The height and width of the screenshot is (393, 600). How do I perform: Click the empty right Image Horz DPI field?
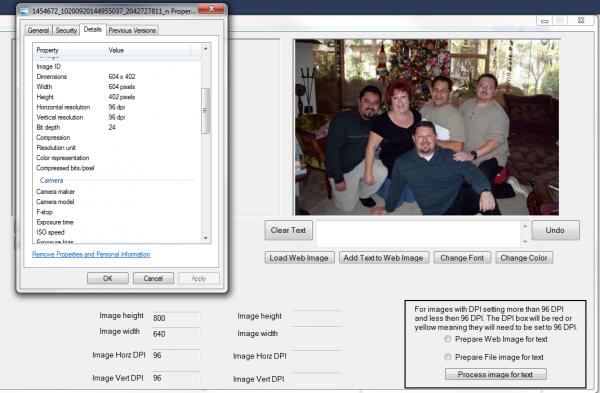[x=317, y=356]
